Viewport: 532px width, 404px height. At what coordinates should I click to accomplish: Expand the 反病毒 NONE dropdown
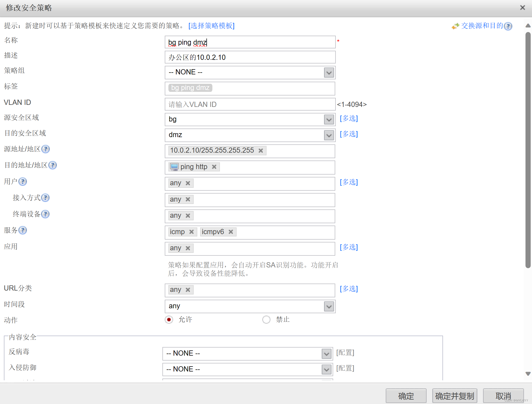[x=326, y=354]
